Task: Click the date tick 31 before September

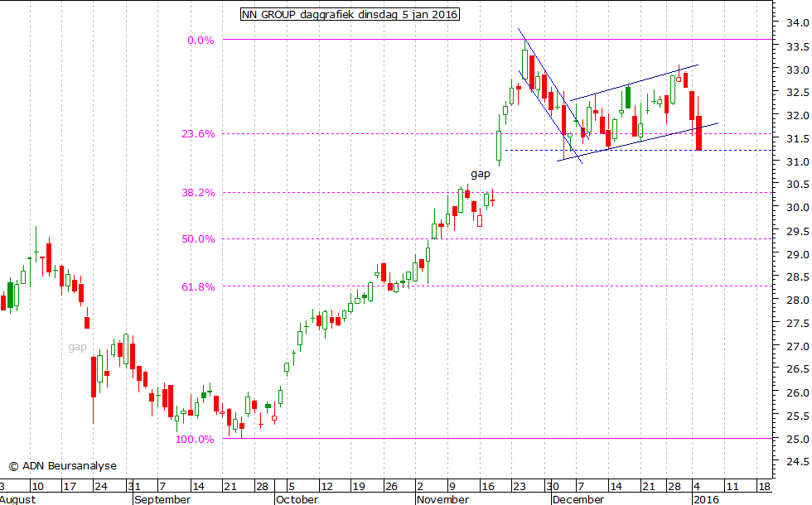Action: point(134,487)
